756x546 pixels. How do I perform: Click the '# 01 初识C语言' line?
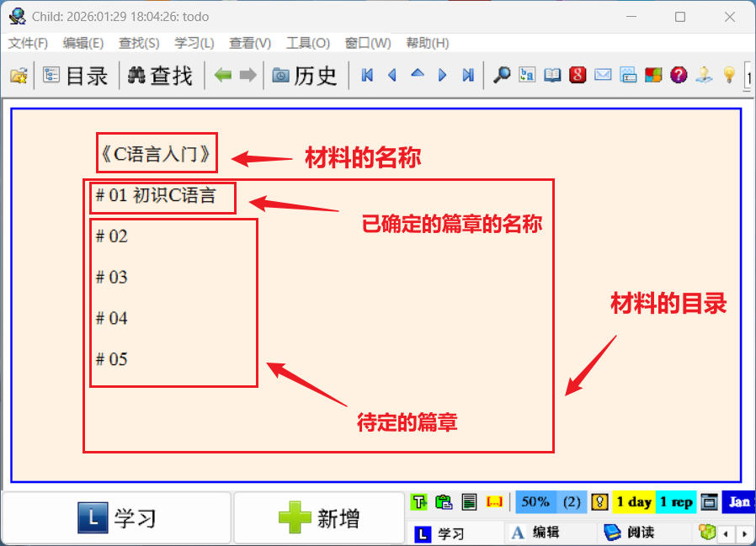[156, 196]
